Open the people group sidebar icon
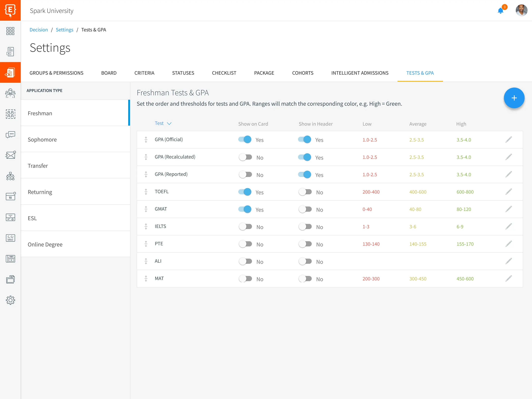This screenshot has width=532, height=399. coord(10,93)
